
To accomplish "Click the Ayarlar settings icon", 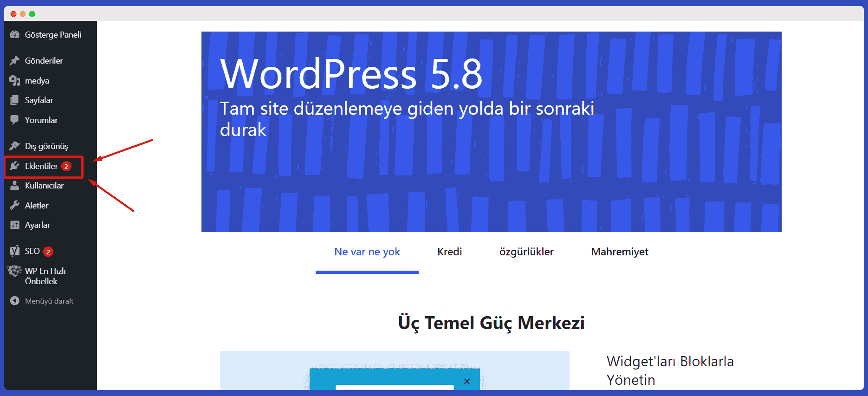I will pos(14,225).
